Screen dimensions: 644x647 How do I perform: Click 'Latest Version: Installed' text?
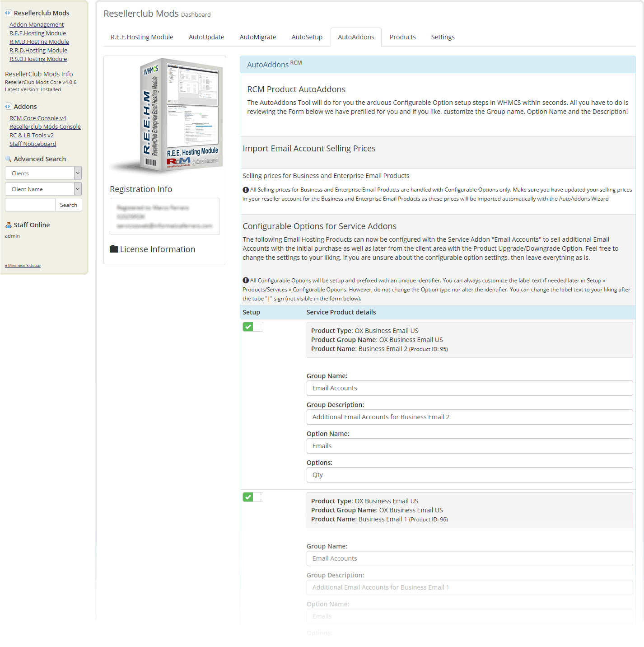click(33, 89)
